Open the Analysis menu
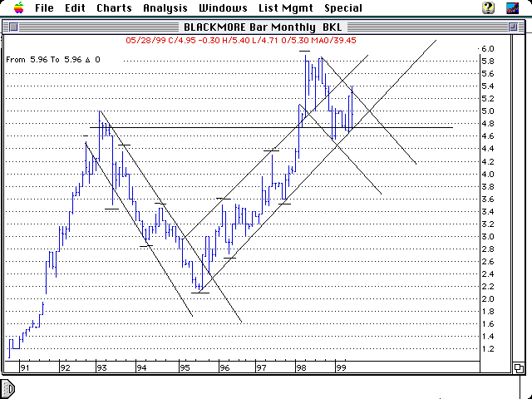The image size is (532, 399). [165, 7]
